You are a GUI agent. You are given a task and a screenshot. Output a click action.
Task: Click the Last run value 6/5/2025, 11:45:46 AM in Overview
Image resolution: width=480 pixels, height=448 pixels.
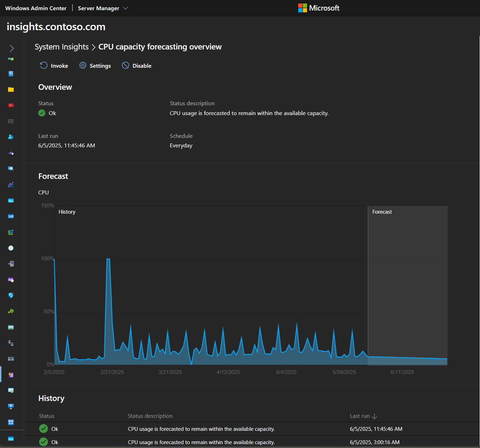pyautogui.click(x=67, y=145)
